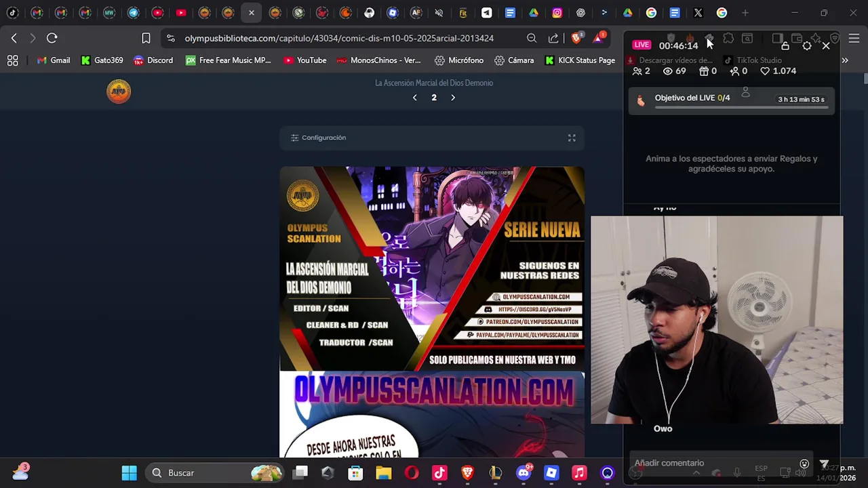Click the browser address bar URL

pos(339,38)
